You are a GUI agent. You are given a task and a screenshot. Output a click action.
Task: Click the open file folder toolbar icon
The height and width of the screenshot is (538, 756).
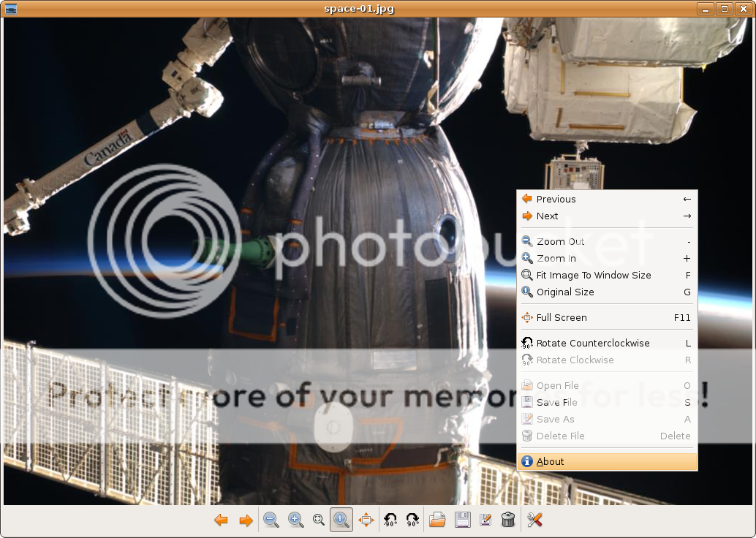[437, 520]
